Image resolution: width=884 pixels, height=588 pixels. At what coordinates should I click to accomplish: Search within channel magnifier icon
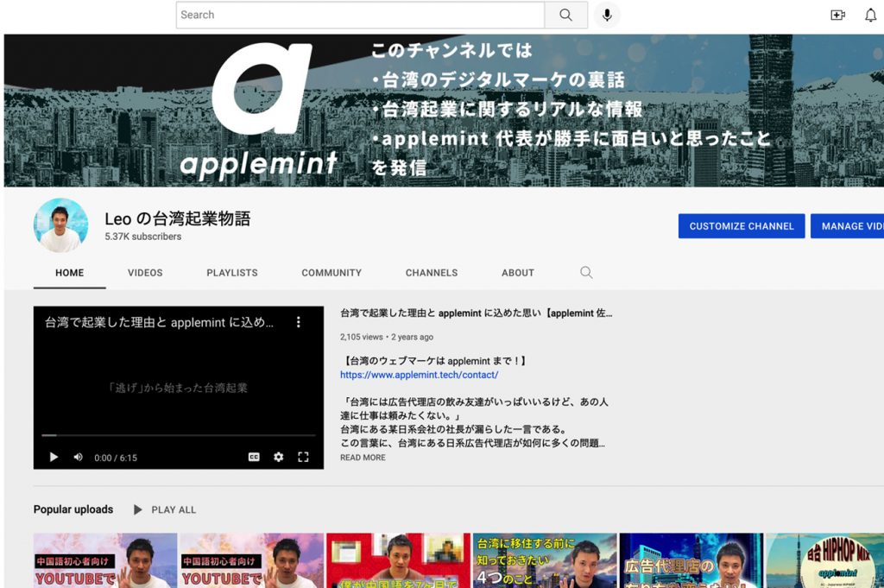point(586,273)
